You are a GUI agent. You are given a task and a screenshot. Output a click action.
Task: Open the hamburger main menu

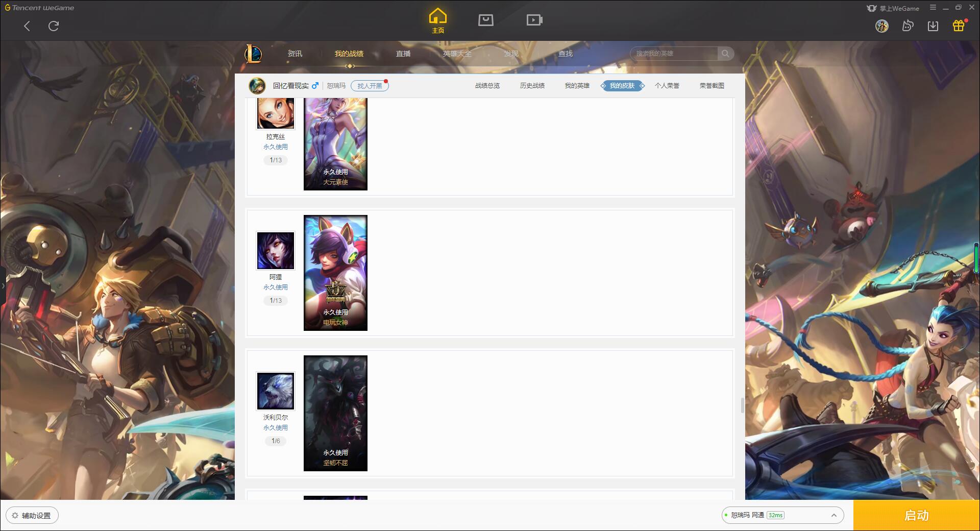coord(933,8)
